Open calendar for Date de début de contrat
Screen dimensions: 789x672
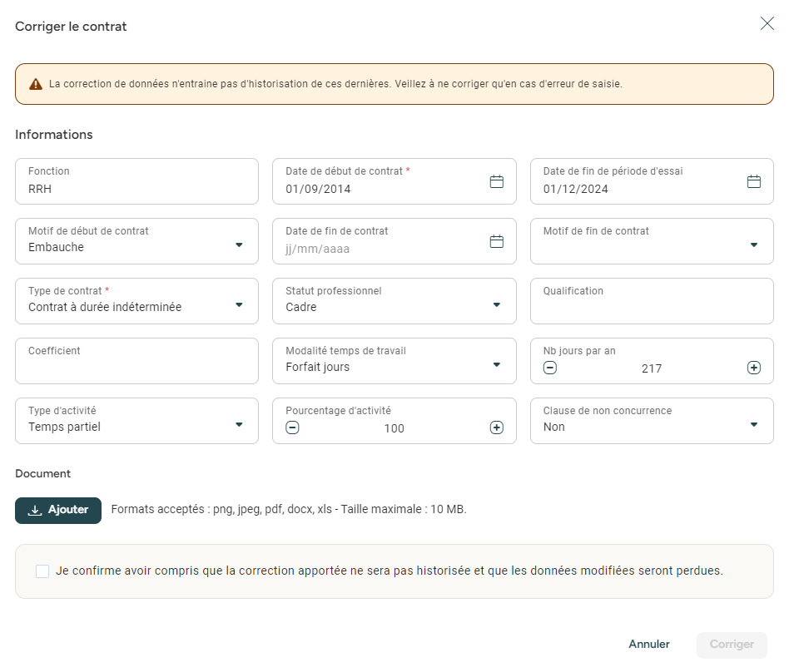click(x=496, y=181)
